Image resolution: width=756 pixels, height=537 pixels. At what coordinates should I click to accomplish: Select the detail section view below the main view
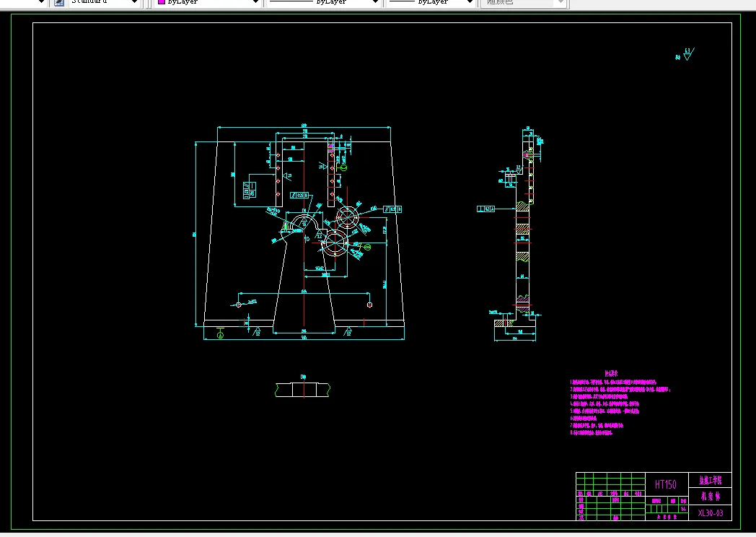coord(303,390)
